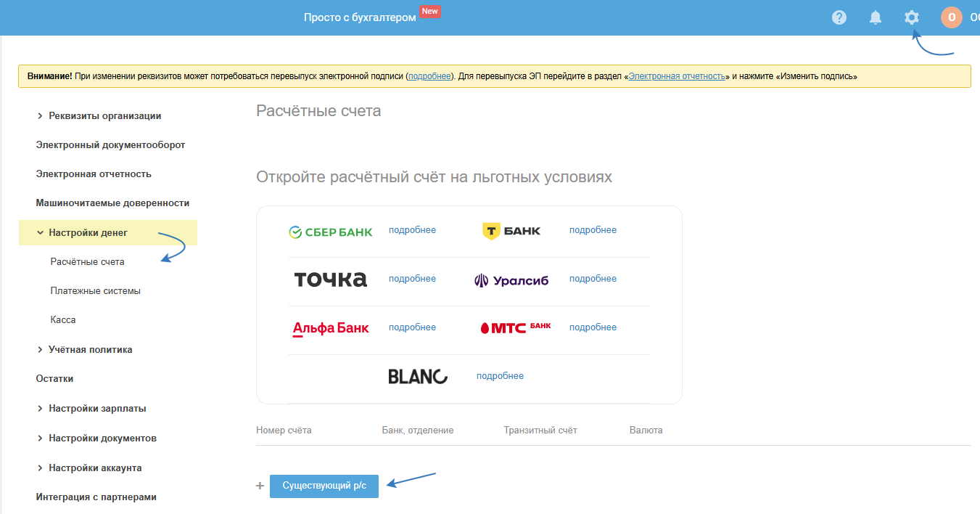This screenshot has height=514, width=980.
Task: Expand Настройки зарплаты section
Action: tap(91, 408)
